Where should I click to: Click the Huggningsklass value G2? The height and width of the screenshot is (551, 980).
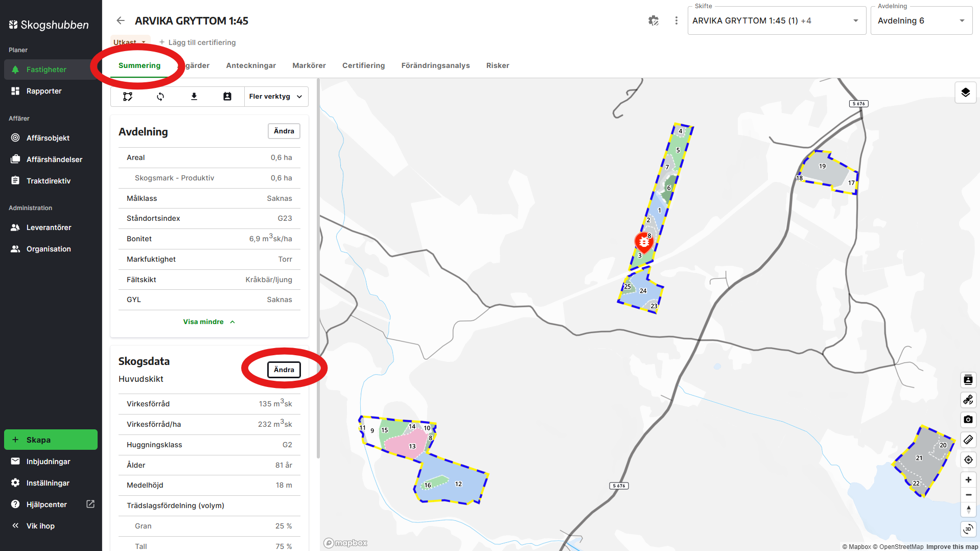[x=287, y=445]
